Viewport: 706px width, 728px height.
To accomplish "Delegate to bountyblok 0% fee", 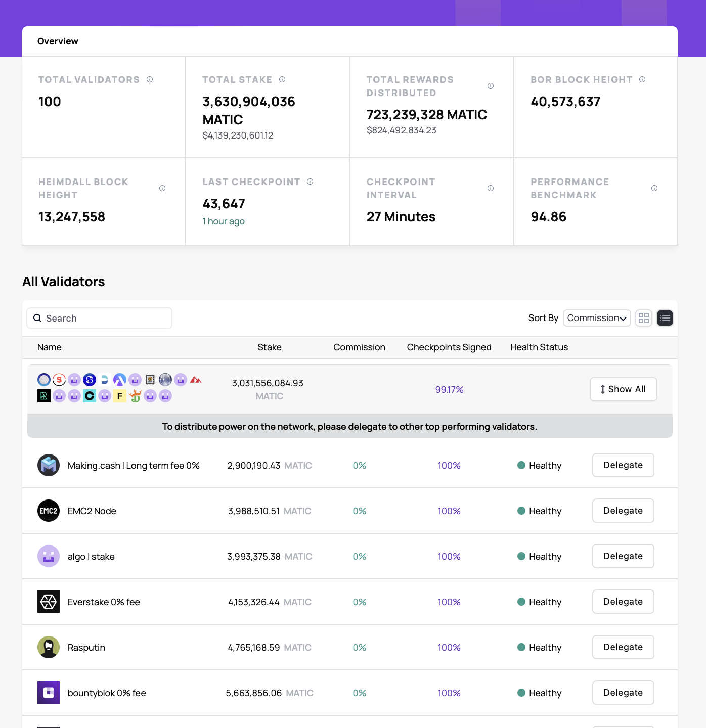I will (623, 693).
